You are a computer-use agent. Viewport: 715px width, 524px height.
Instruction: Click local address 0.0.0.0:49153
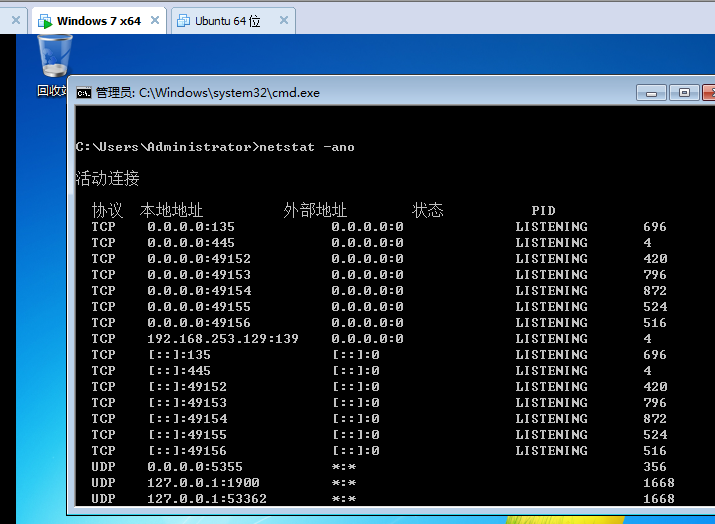pyautogui.click(x=199, y=275)
